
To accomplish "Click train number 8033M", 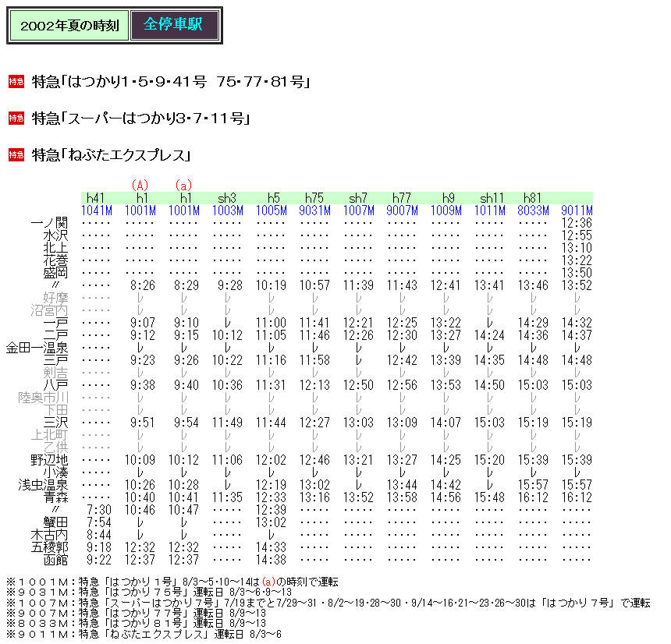I will pyautogui.click(x=533, y=211).
